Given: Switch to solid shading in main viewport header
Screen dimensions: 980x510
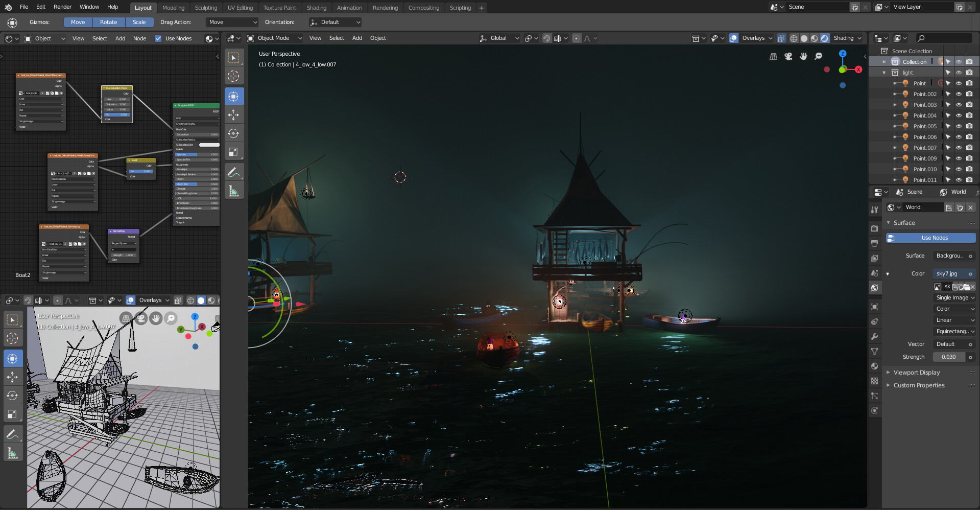Looking at the screenshot, I should coord(804,38).
